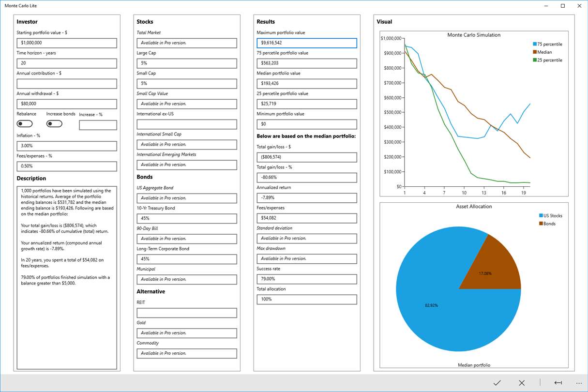Click the Median portfolio value field
This screenshot has width=588, height=392.
coord(307,84)
